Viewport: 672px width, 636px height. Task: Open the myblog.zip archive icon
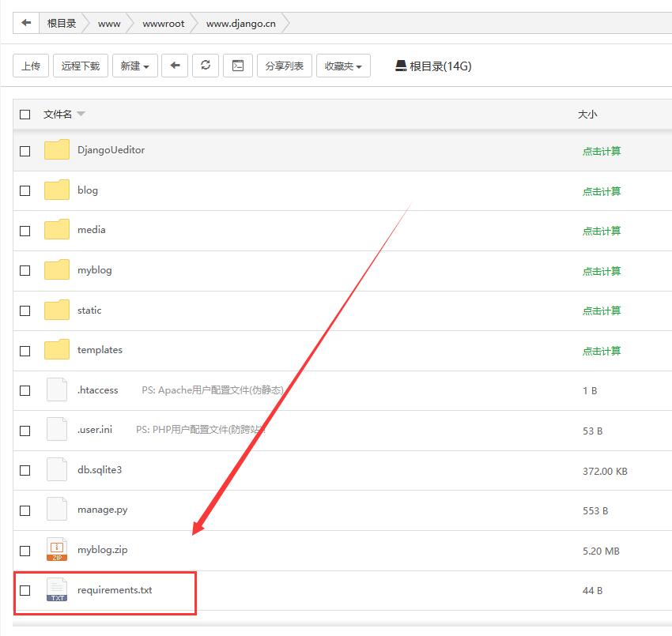click(x=57, y=550)
